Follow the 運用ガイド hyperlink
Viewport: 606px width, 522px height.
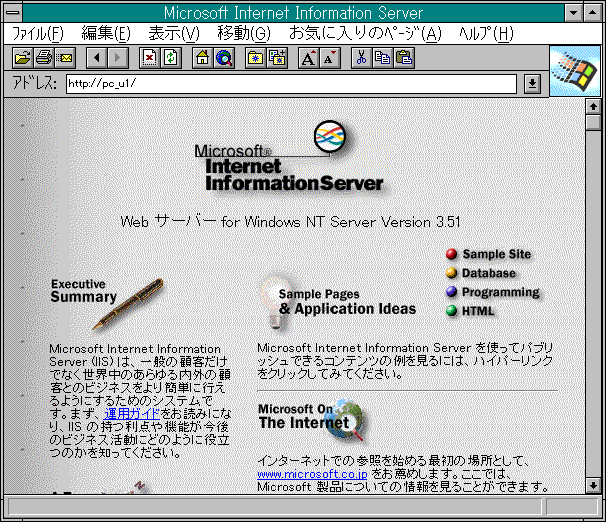tap(132, 413)
